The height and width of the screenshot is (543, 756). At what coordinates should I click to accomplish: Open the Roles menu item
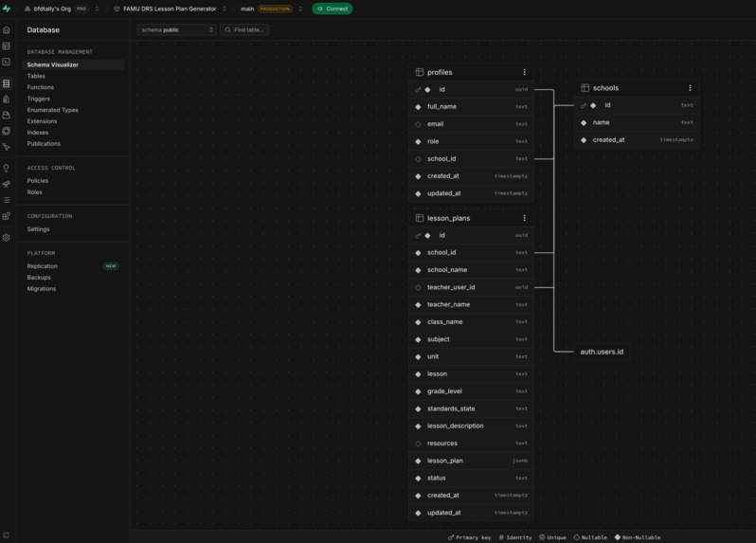click(35, 192)
